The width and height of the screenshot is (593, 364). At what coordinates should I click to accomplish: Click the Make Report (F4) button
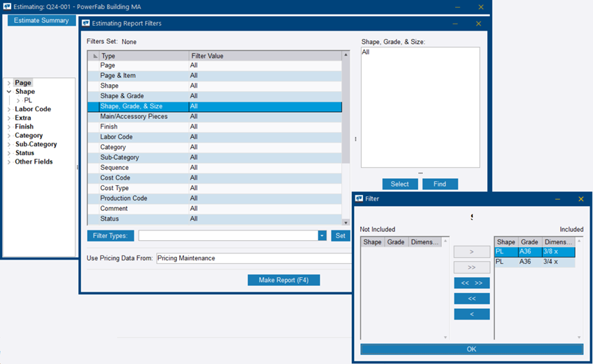pyautogui.click(x=283, y=280)
